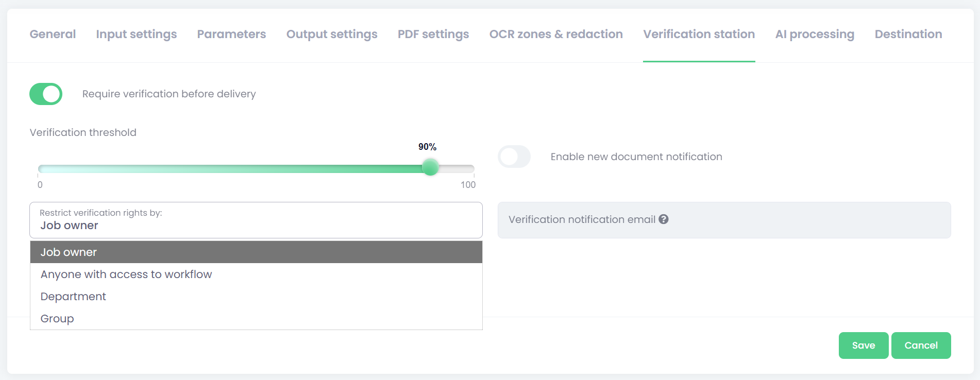Open Output settings tab
Image resolution: width=980 pixels, height=380 pixels.
tap(332, 34)
